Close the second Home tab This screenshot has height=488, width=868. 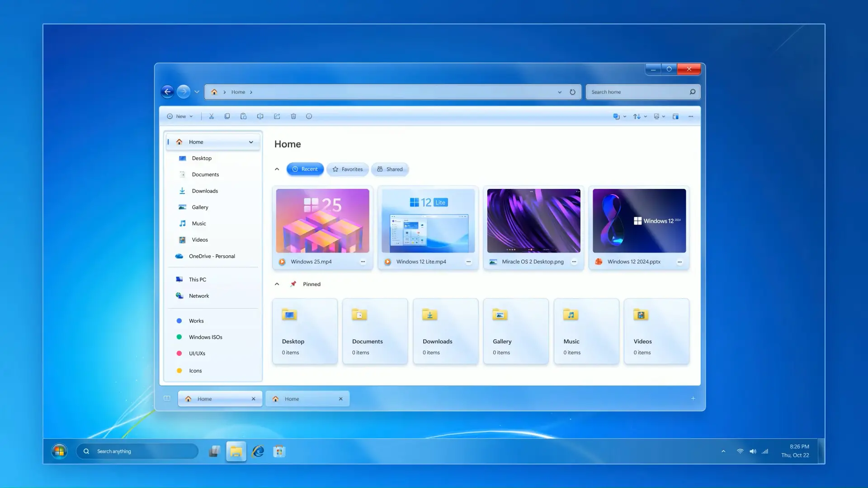click(340, 399)
